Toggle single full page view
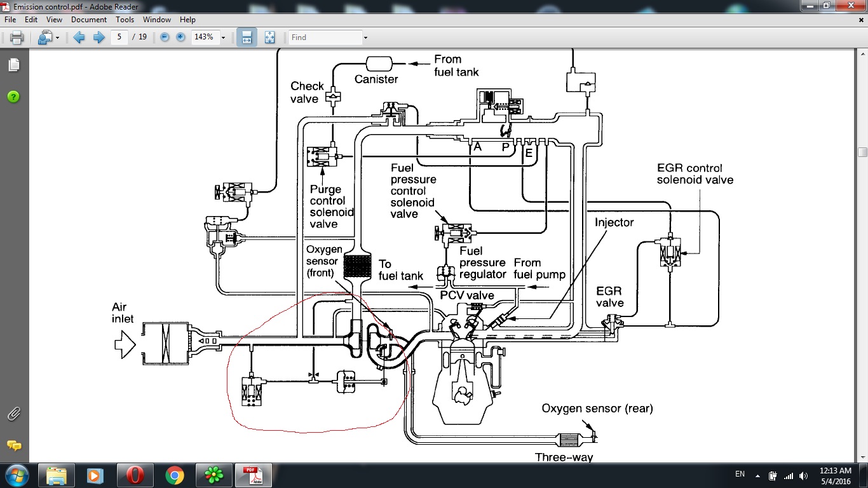The image size is (868, 488). [x=269, y=37]
